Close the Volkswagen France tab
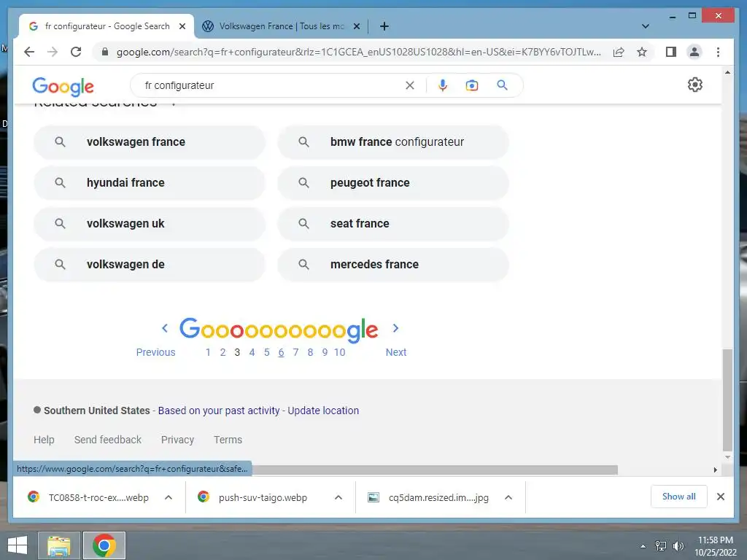This screenshot has height=560, width=747. [356, 26]
